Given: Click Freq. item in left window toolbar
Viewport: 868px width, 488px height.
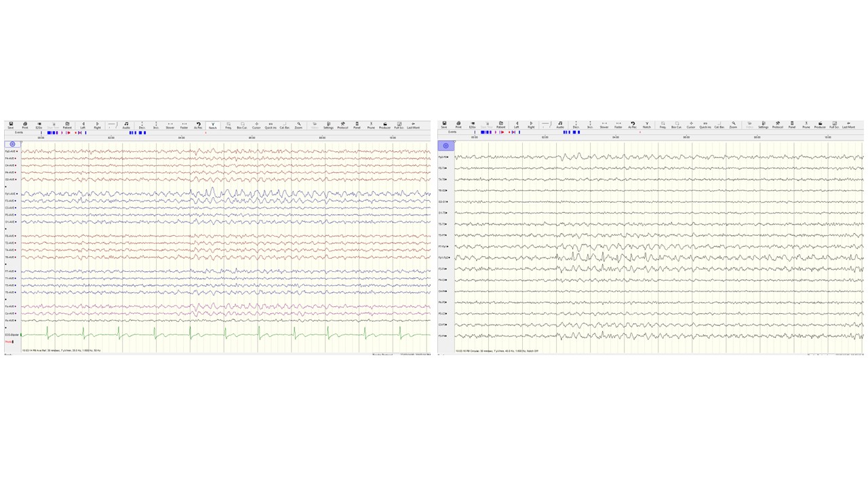Looking at the screenshot, I should coord(229,125).
